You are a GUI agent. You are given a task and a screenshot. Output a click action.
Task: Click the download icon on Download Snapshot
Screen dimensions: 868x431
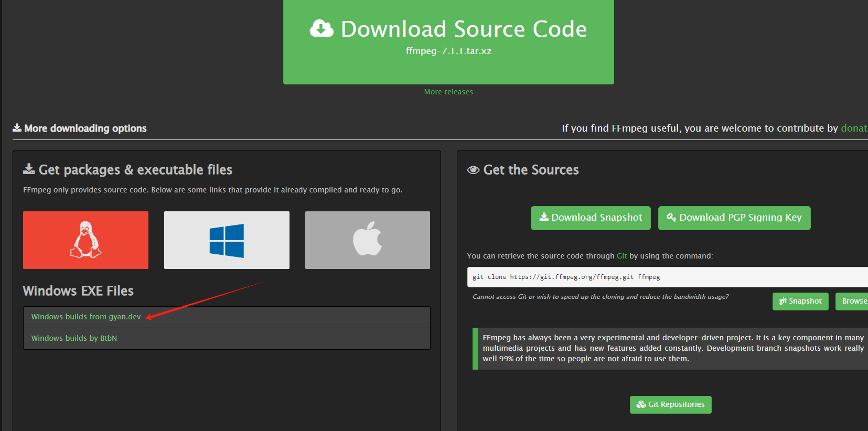544,217
